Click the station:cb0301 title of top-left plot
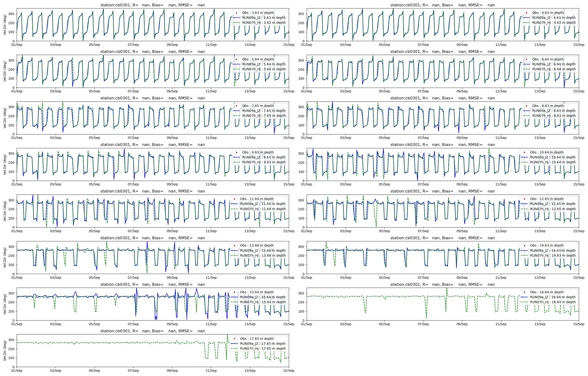Viewport: 588px width, 376px height. tap(152, 5)
